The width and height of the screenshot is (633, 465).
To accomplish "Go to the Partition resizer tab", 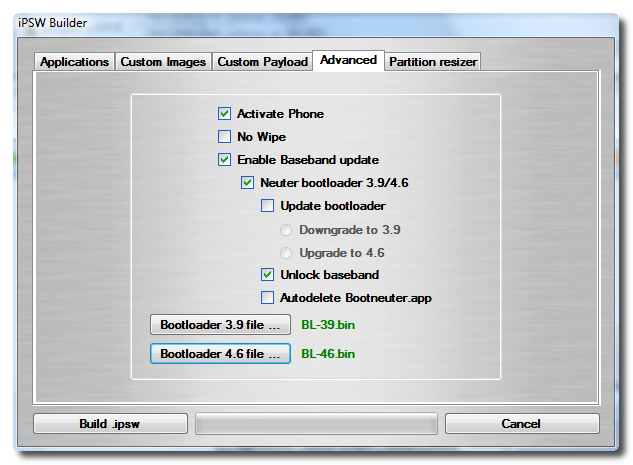I will (433, 62).
